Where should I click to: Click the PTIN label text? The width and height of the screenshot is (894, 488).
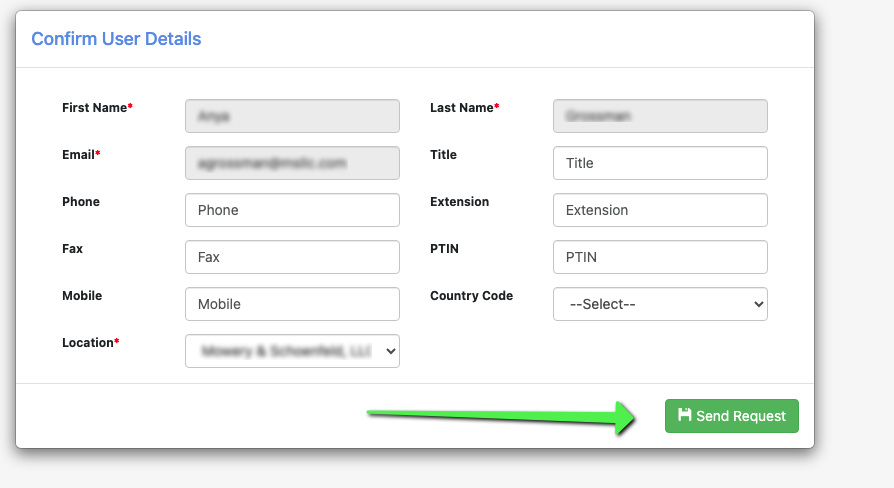444,249
